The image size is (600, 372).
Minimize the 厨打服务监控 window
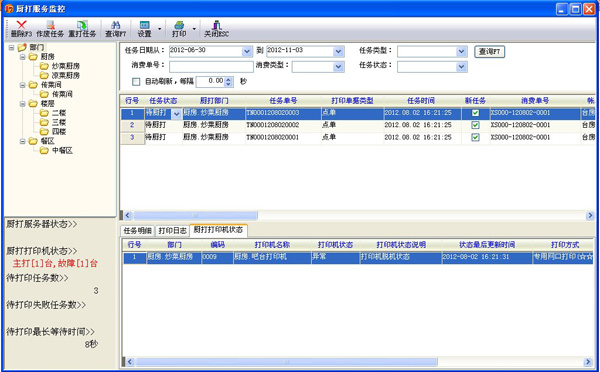point(562,9)
